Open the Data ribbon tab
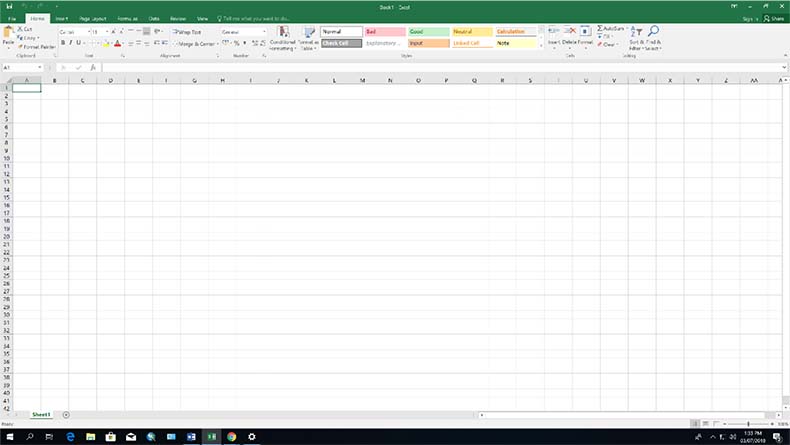The image size is (790, 445). click(x=155, y=18)
